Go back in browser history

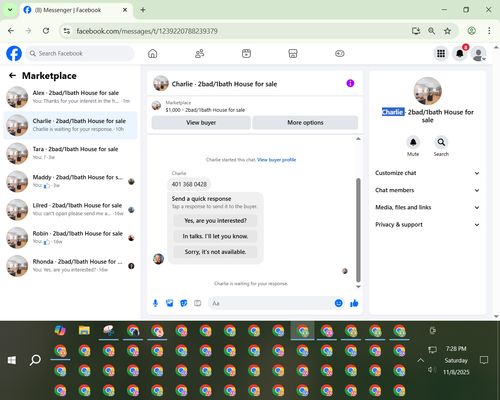[x=11, y=31]
